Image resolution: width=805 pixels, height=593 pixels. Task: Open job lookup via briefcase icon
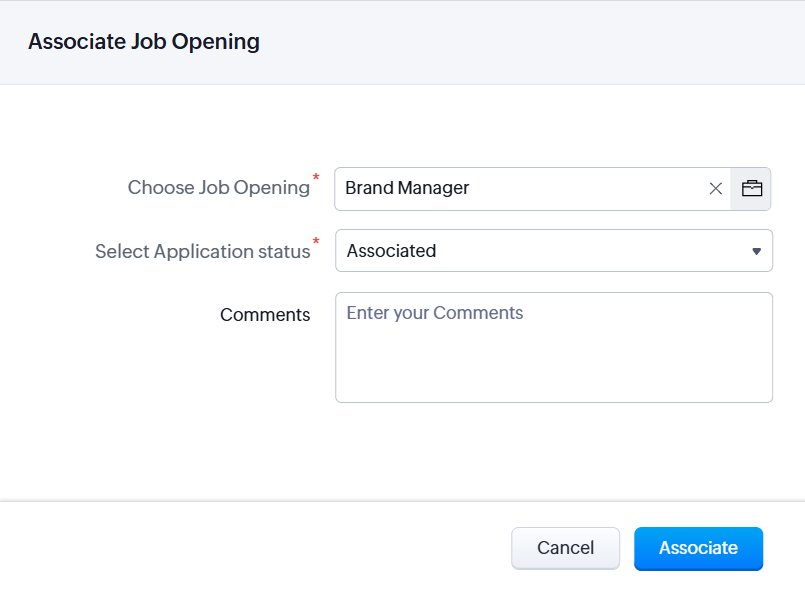(752, 188)
